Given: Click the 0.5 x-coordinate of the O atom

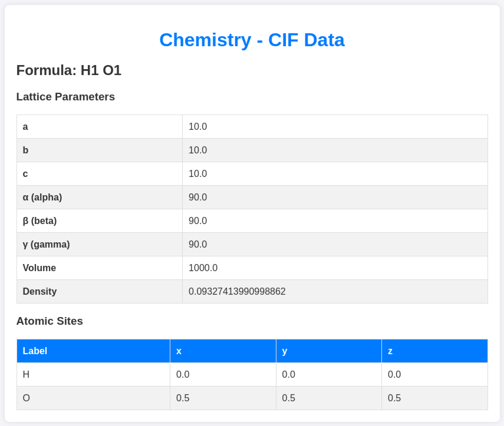Looking at the screenshot, I should pyautogui.click(x=182, y=398).
